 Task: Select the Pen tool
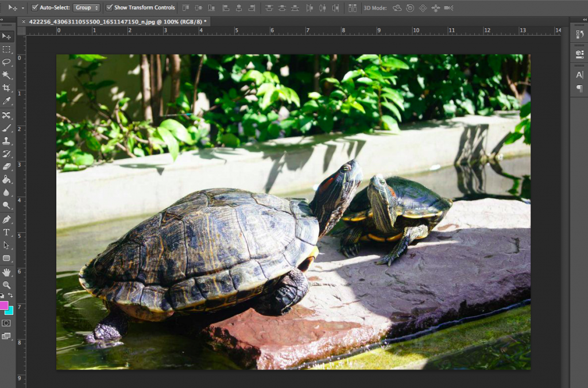coord(6,220)
